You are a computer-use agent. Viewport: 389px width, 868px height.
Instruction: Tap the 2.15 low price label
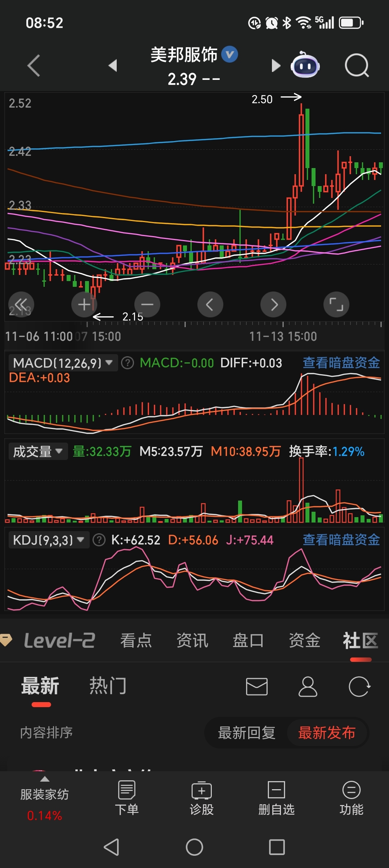point(133,317)
